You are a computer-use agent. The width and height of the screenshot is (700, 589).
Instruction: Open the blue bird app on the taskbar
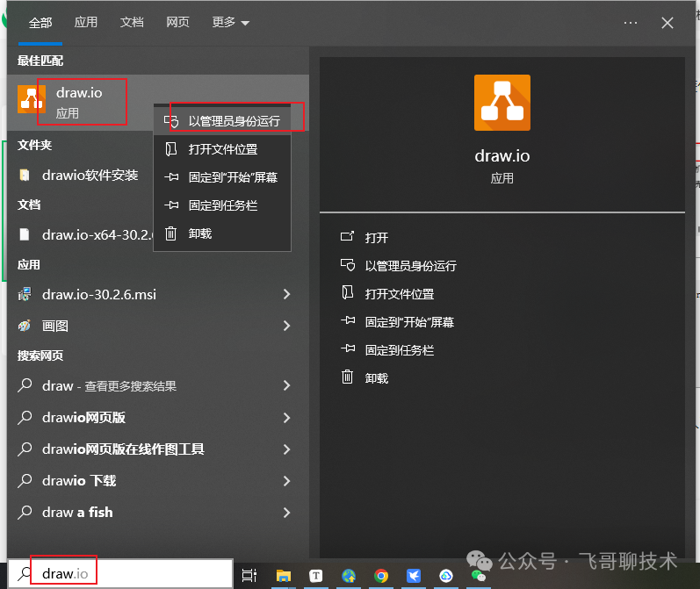tap(414, 576)
